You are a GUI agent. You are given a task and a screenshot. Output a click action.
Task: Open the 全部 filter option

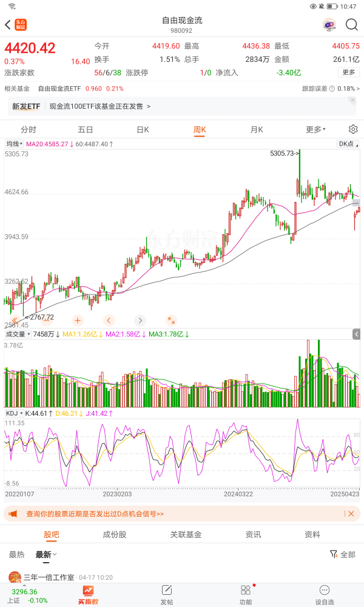tap(343, 554)
